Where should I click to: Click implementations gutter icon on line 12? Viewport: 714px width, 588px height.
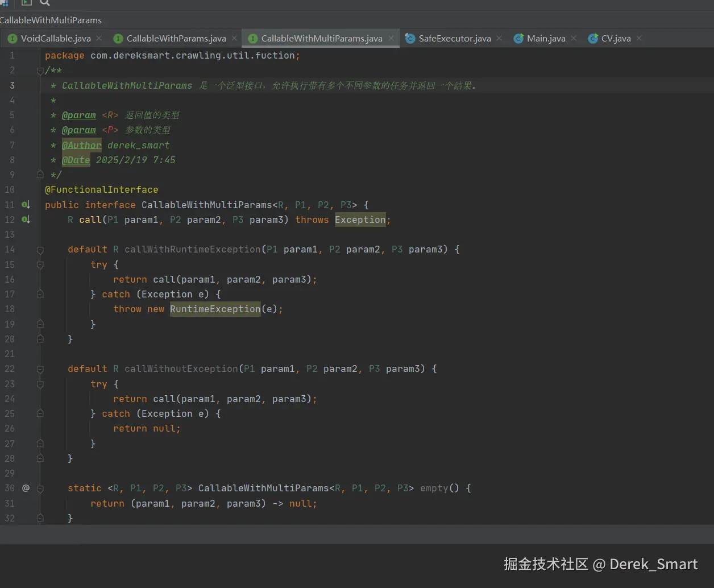[26, 220]
